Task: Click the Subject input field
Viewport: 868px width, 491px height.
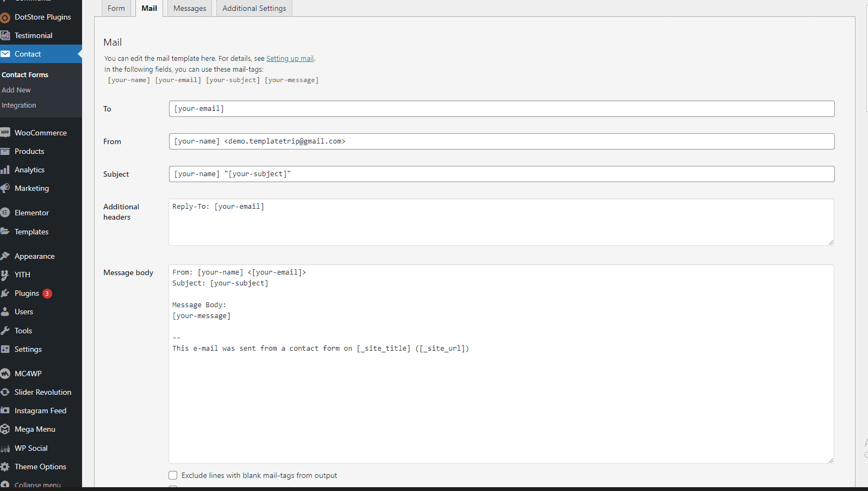Action: point(502,174)
